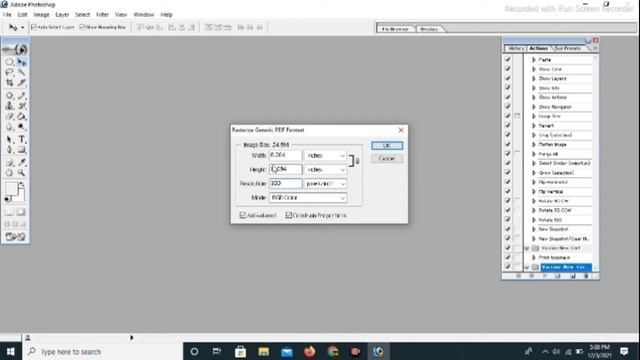Click the Resolution input field
This screenshot has width=640, height=360.
point(285,184)
